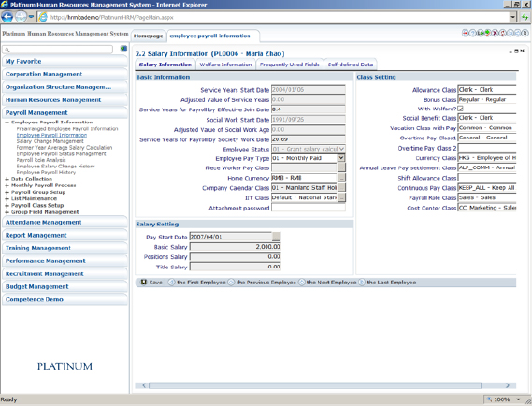The height and width of the screenshot is (406, 532).
Task: Close the Salary Information panel
Action: [522, 51]
